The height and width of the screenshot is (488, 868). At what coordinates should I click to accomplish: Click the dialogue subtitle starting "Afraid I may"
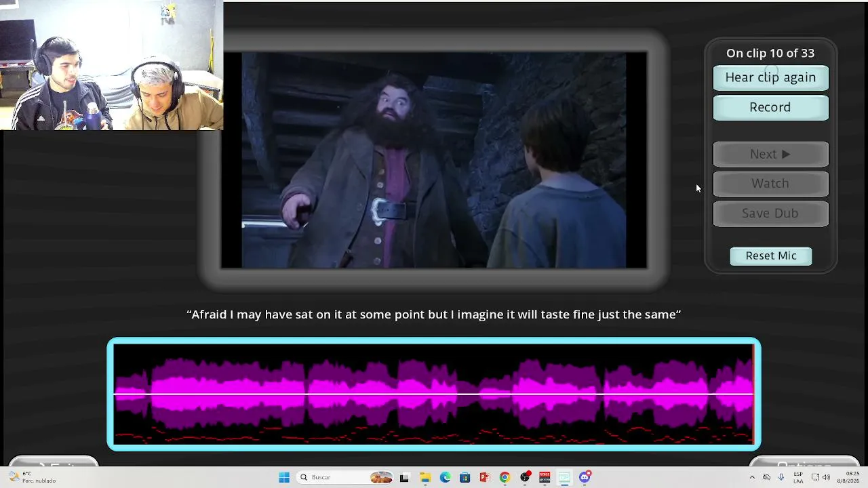tap(434, 314)
